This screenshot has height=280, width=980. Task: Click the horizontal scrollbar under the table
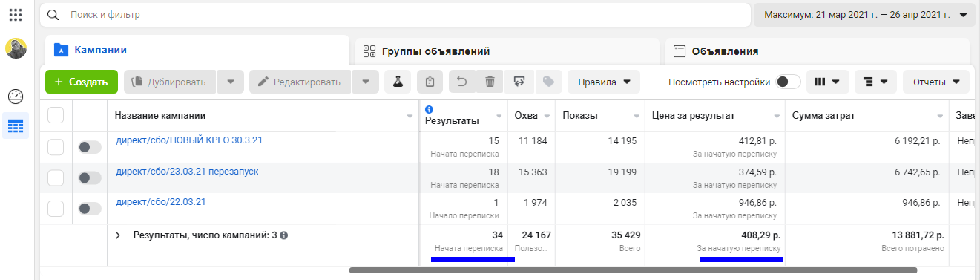click(x=633, y=270)
